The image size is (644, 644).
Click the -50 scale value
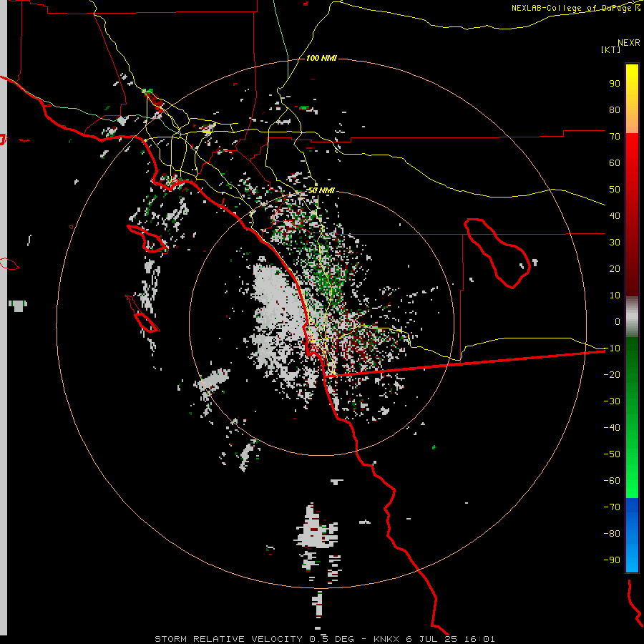click(612, 454)
